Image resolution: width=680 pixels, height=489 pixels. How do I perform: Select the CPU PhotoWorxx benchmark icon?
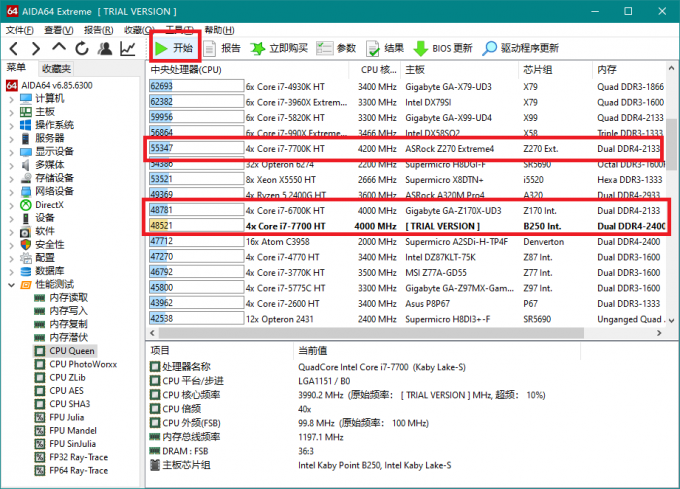click(x=39, y=364)
